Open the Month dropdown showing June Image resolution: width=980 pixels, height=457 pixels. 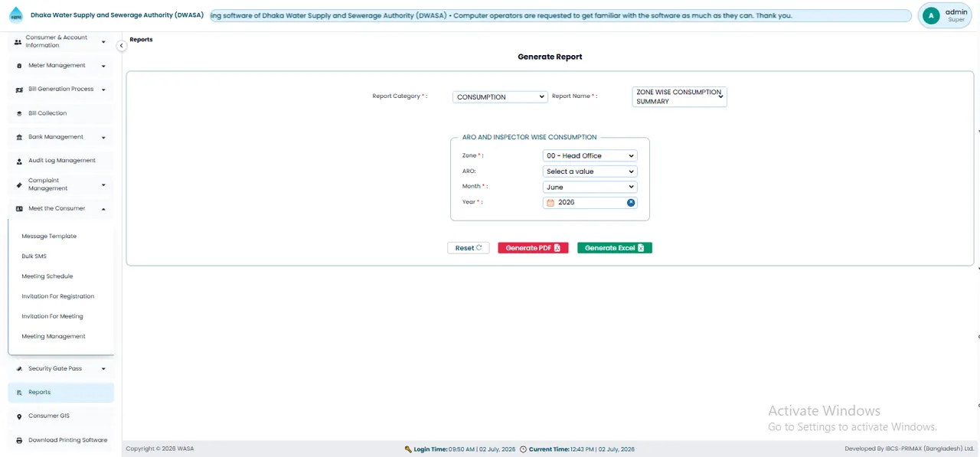pyautogui.click(x=590, y=187)
